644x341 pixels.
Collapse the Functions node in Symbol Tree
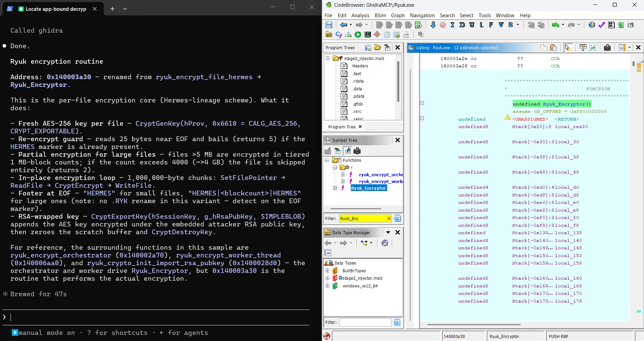(327, 160)
